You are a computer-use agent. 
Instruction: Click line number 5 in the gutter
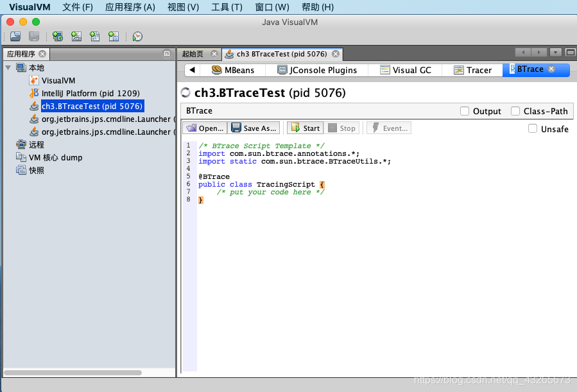click(189, 176)
